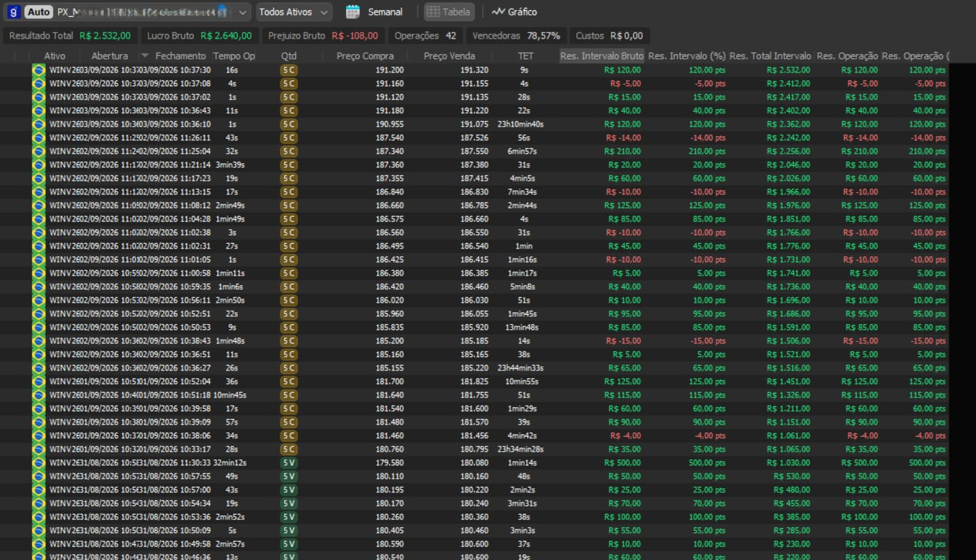Viewport: 976px width, 560px height.
Task: Sort by the Res. Total Intervalo column header
Action: point(771,56)
